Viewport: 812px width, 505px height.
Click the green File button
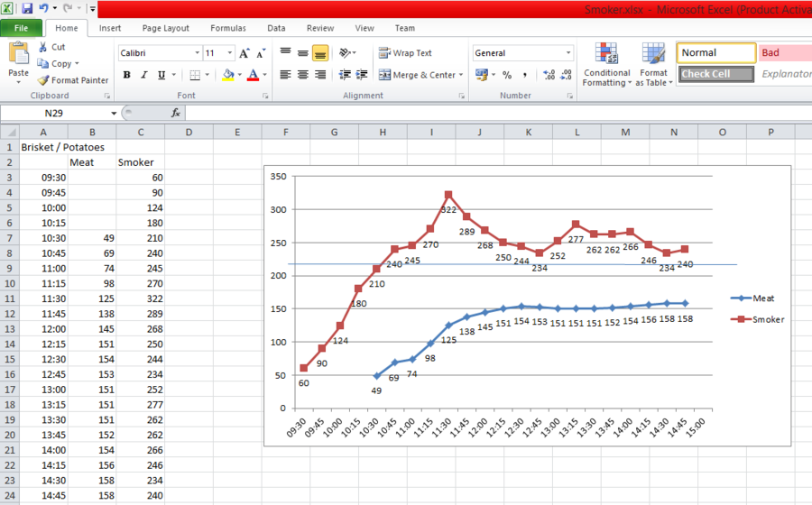click(21, 28)
